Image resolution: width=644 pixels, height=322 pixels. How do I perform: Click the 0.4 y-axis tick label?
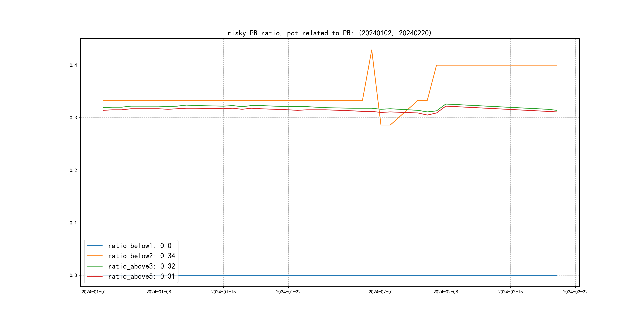tap(73, 65)
